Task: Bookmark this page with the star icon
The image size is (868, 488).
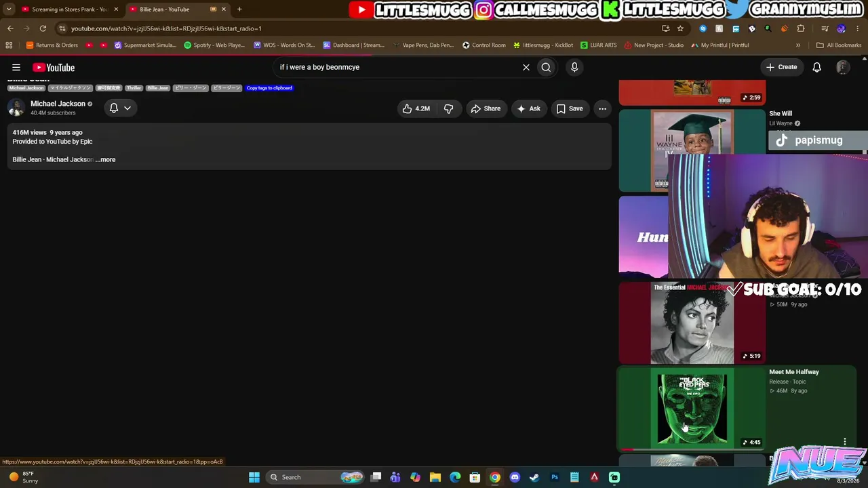Action: tap(680, 28)
